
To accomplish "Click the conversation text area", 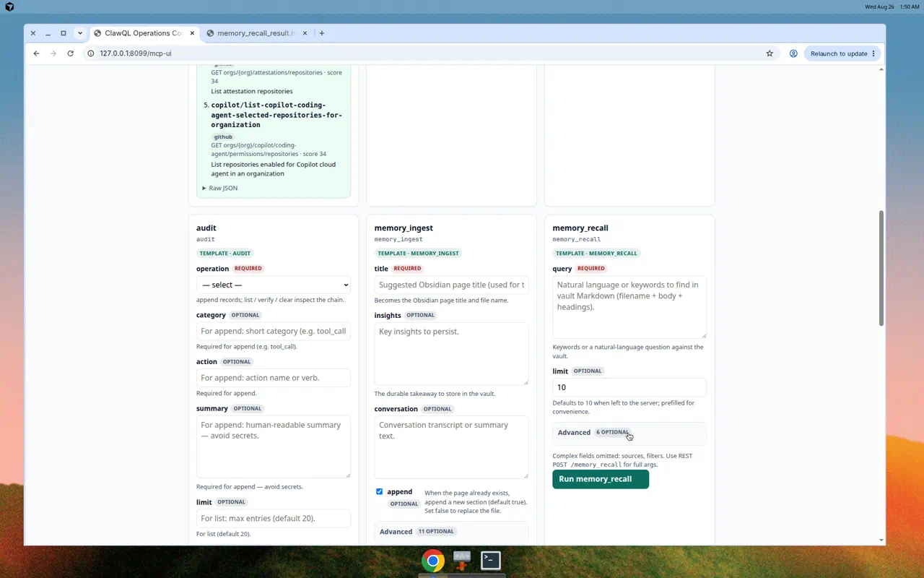I will point(452,447).
